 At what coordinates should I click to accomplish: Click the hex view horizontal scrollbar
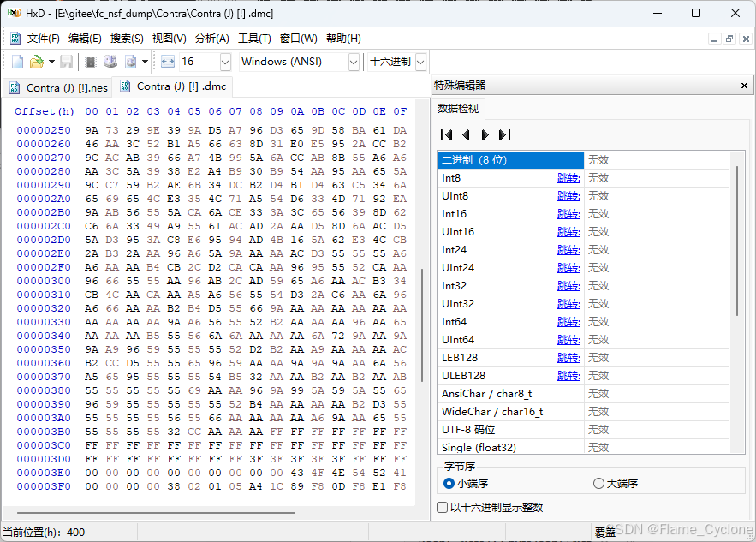pos(156,513)
